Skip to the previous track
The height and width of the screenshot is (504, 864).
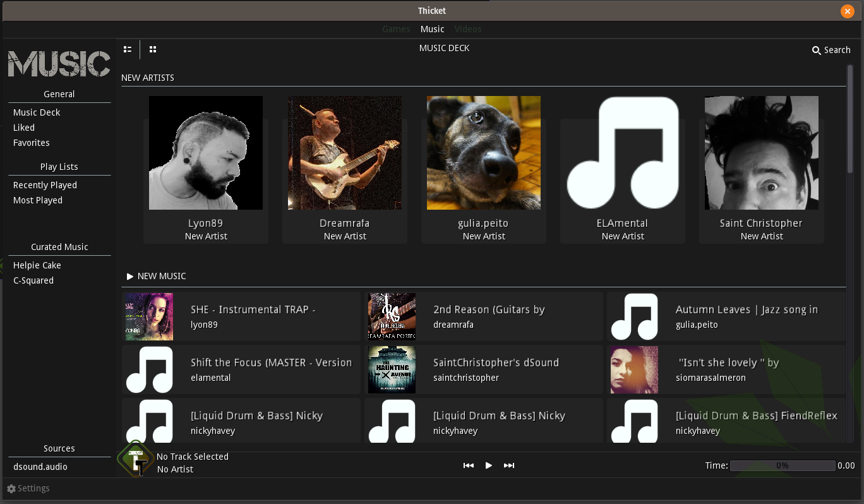point(469,465)
